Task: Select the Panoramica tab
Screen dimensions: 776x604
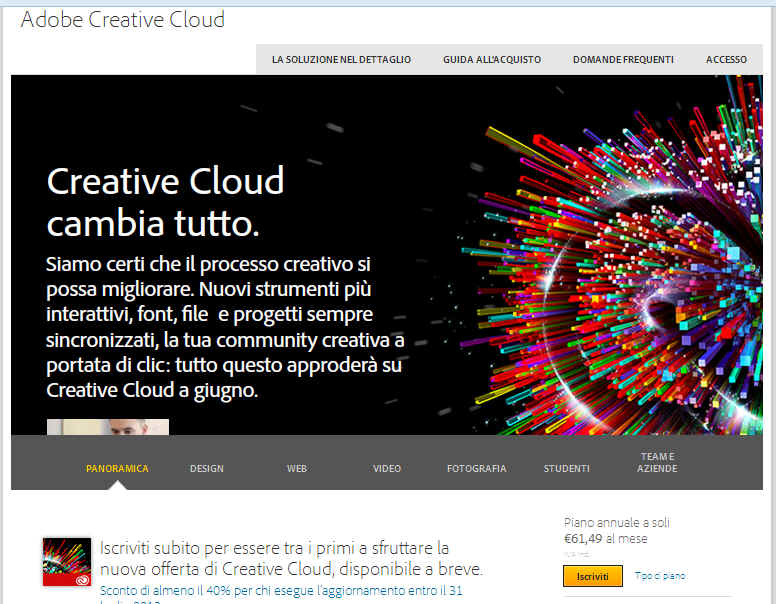Action: [x=117, y=468]
